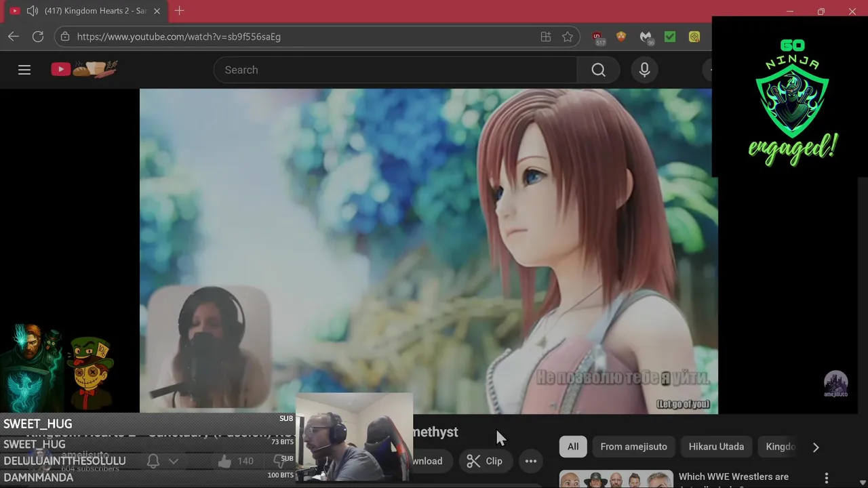868x488 pixels.
Task: Open the green checkmark extension icon
Action: tap(670, 37)
